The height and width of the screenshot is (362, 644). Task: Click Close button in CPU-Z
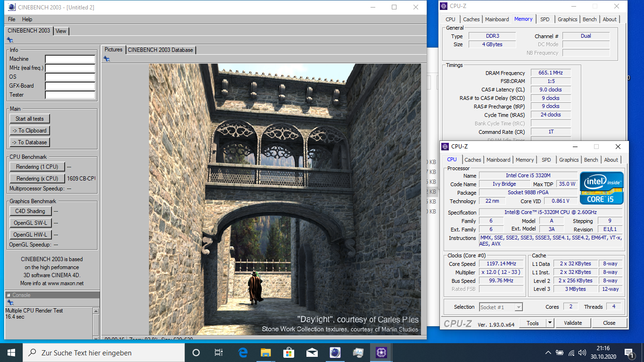point(609,323)
